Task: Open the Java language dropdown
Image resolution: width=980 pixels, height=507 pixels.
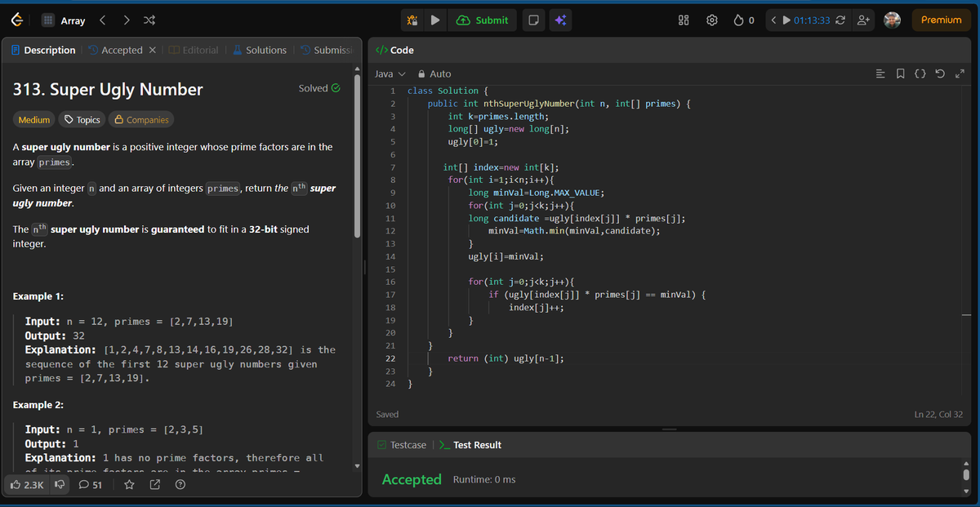Action: [390, 74]
